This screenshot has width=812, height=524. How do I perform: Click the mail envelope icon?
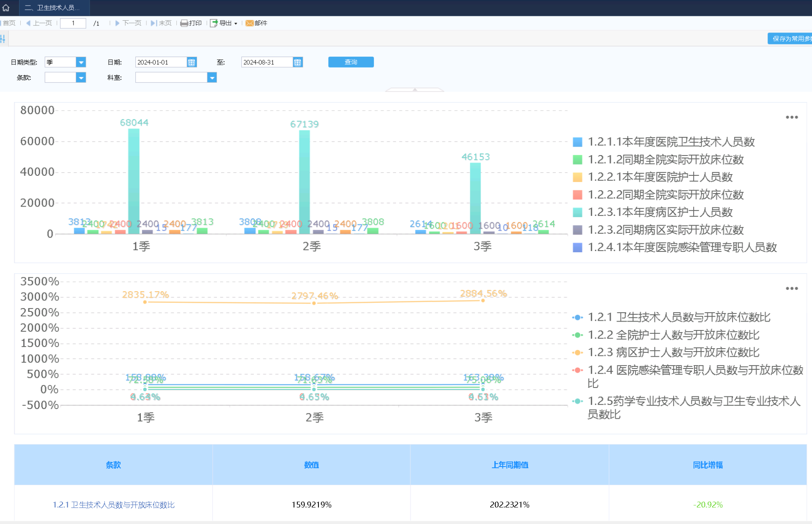coord(250,23)
